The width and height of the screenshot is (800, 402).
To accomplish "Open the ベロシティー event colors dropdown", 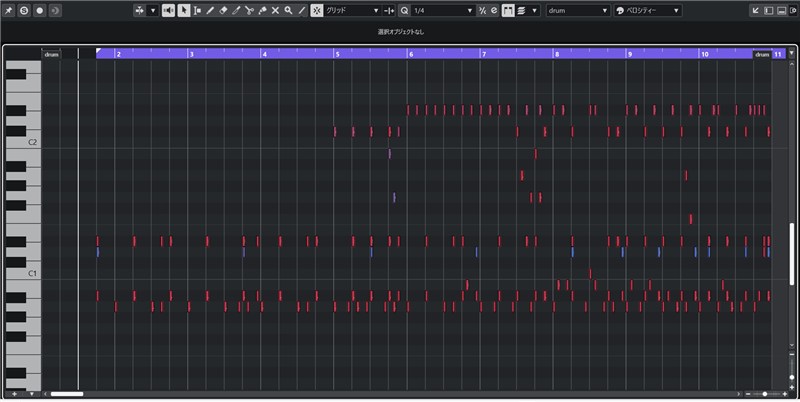I will pyautogui.click(x=648, y=10).
